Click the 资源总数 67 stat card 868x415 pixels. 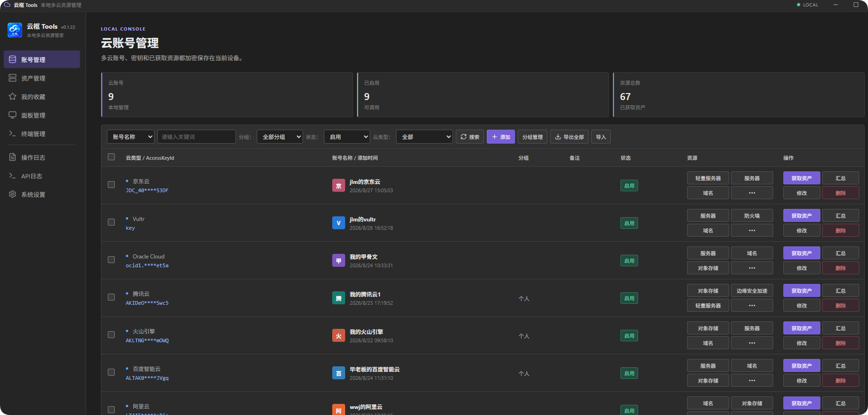738,94
